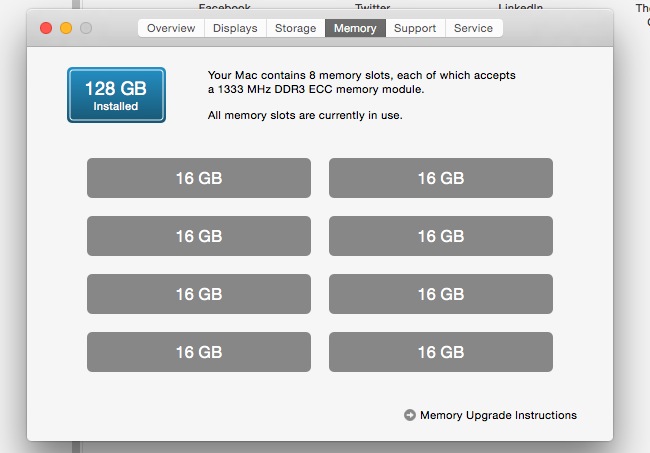The height and width of the screenshot is (453, 650).
Task: Minimize the window with the yellow button
Action: click(66, 28)
